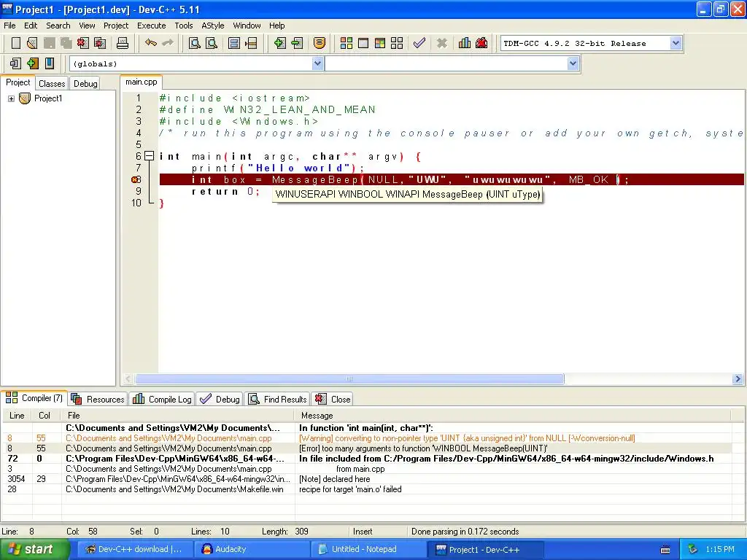Switch to the Debug tab in left panel

pos(85,83)
